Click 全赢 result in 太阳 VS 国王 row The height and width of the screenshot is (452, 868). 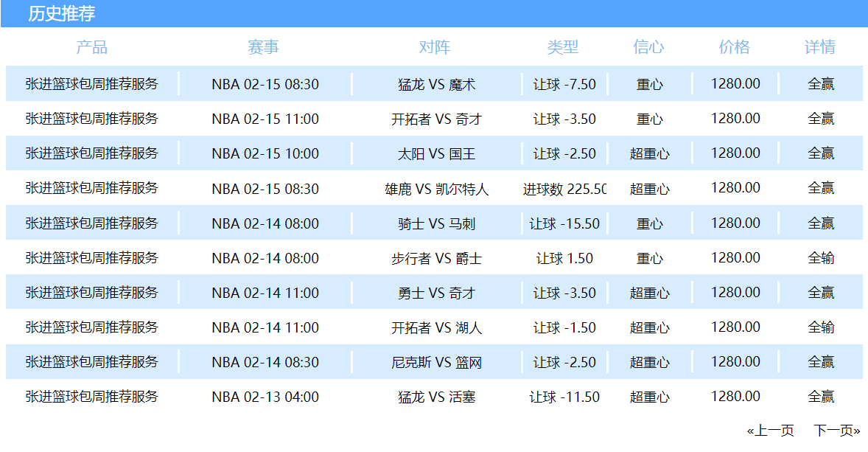(x=821, y=153)
